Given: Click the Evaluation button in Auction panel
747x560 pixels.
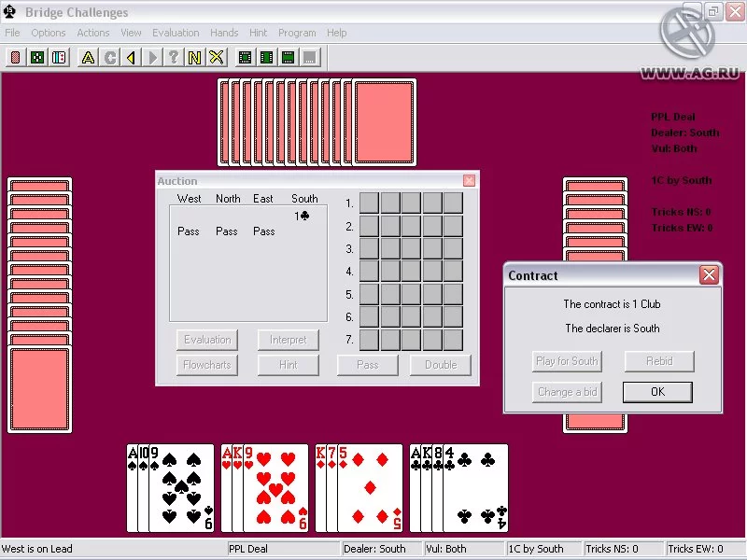Looking at the screenshot, I should (x=207, y=340).
